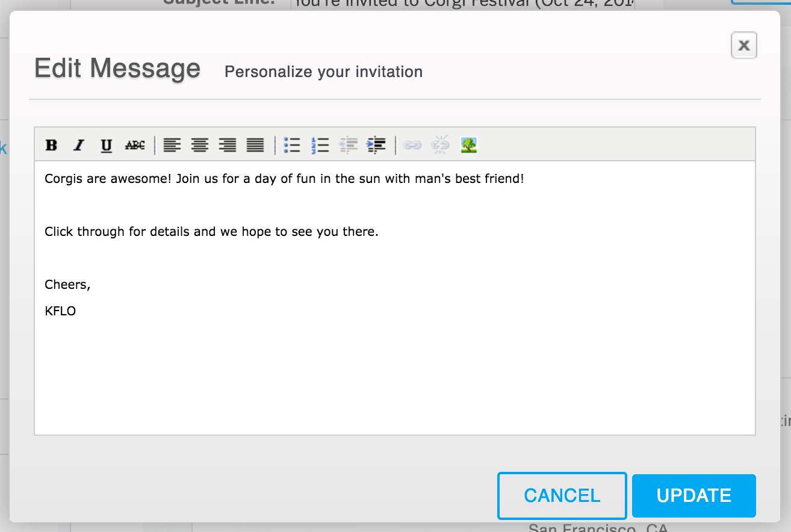Justify the paragraph text
The width and height of the screenshot is (791, 532).
(x=255, y=144)
